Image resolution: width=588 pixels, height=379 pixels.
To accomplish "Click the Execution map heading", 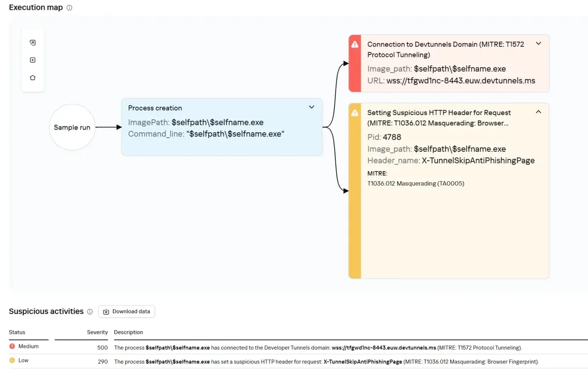I will click(x=36, y=7).
